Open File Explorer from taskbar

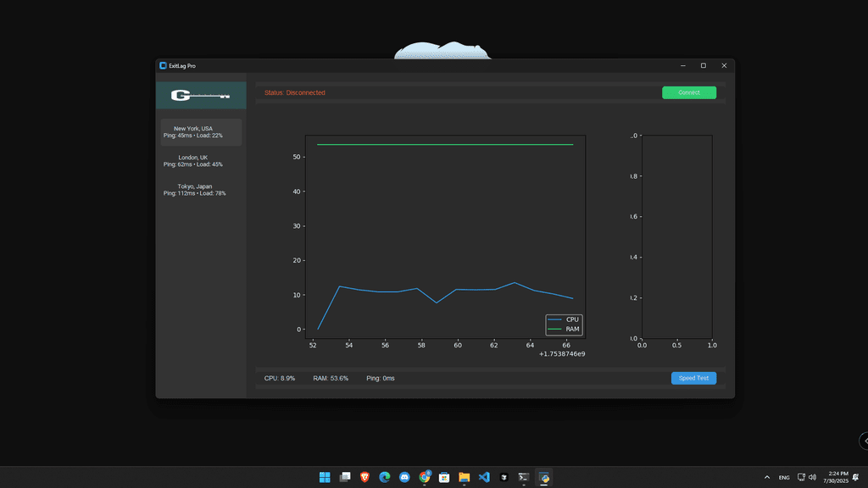[x=465, y=477]
